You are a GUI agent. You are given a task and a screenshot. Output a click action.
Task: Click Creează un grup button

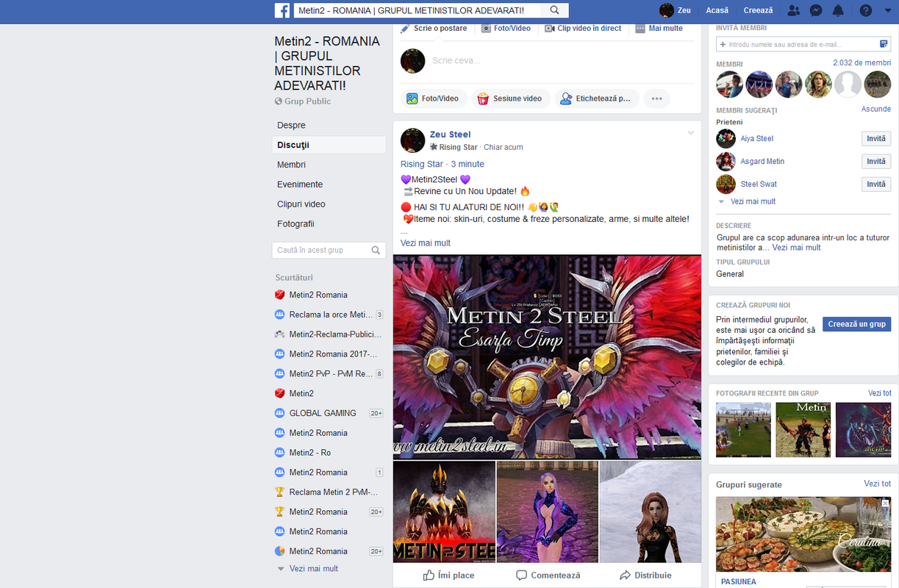pos(856,324)
